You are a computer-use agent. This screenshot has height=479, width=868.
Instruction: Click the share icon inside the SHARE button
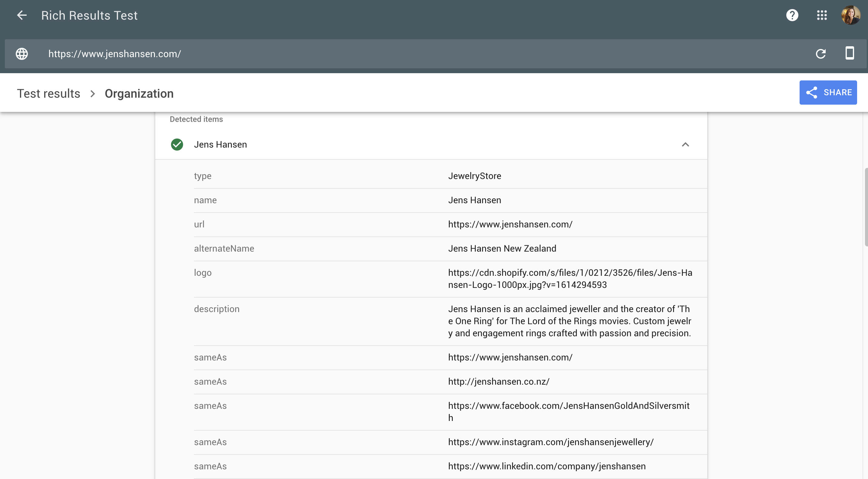click(x=812, y=93)
